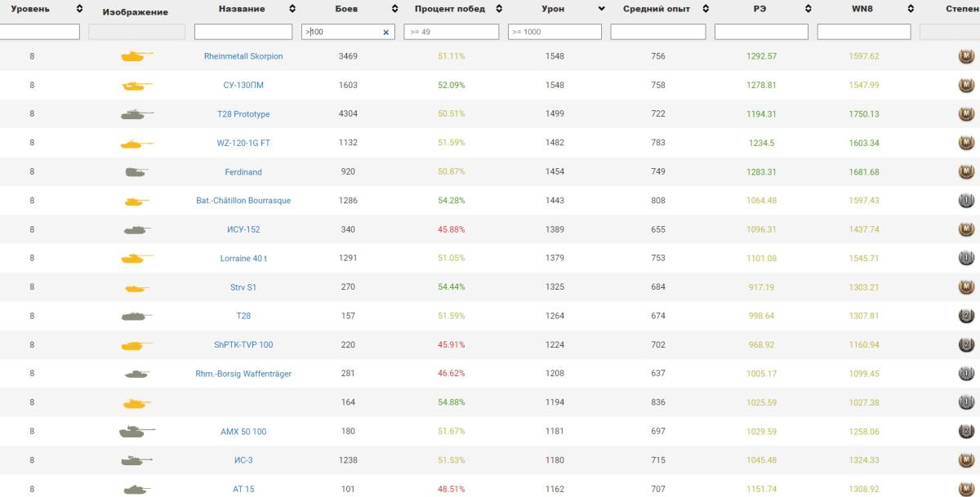Open the Bat.-Châtillon Bourrasque link
This screenshot has width=980, height=497.
coord(243,201)
